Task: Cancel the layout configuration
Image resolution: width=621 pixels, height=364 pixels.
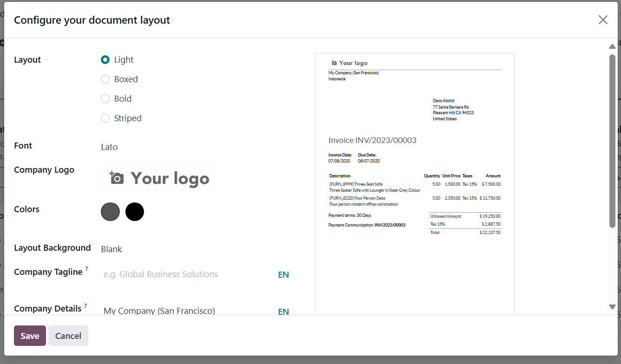Action: 68,336
